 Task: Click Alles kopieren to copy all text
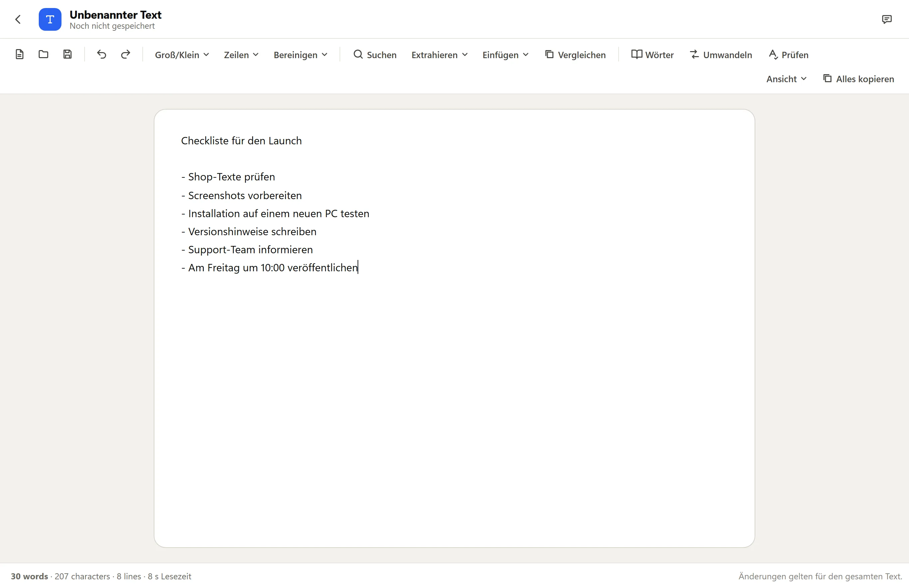859,79
